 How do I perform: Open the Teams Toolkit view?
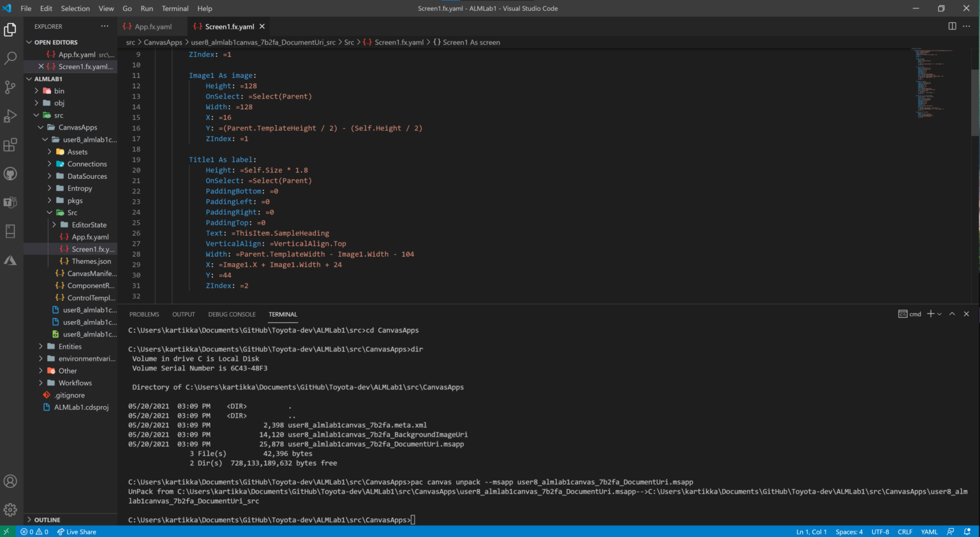tap(10, 202)
